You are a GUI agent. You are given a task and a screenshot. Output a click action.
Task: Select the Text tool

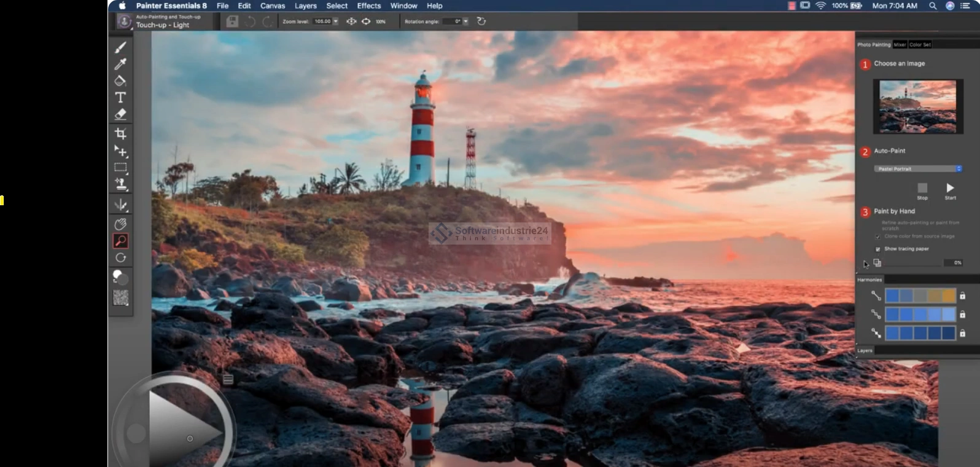pyautogui.click(x=120, y=97)
